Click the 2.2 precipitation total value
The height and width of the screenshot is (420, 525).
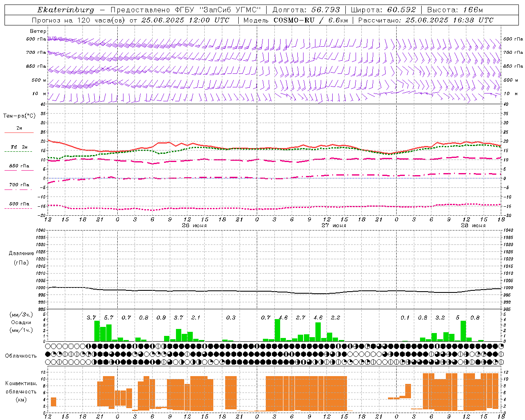[x=335, y=317]
